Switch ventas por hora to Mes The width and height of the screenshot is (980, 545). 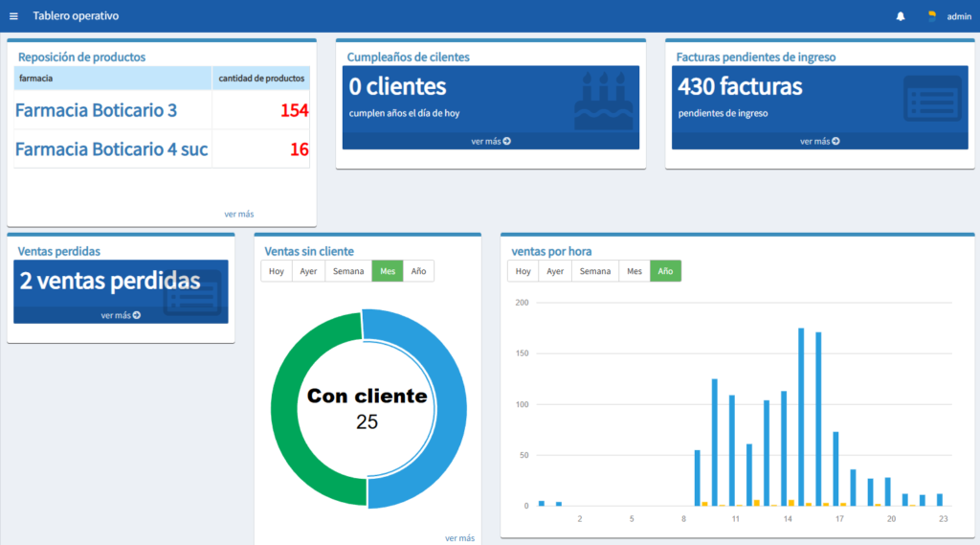(x=634, y=271)
